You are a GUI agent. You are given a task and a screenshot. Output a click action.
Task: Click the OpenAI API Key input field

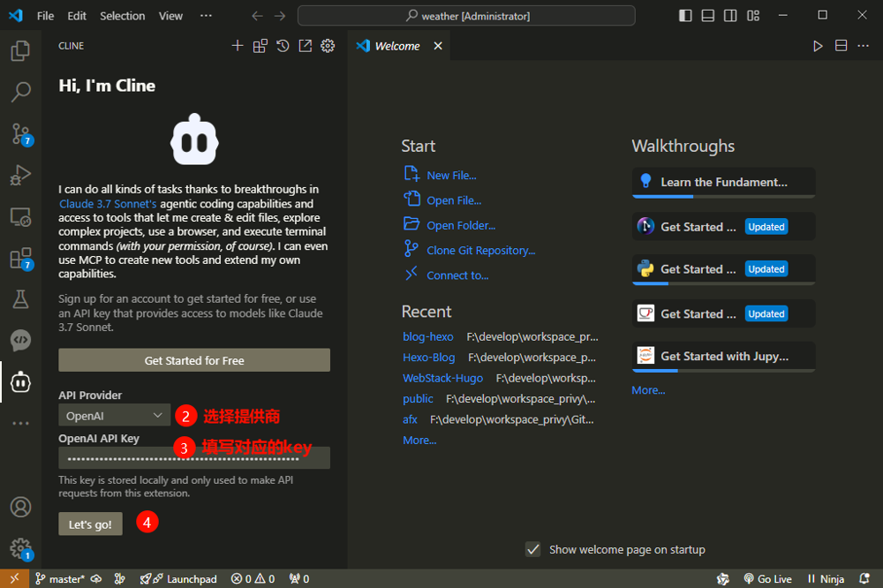[194, 457]
